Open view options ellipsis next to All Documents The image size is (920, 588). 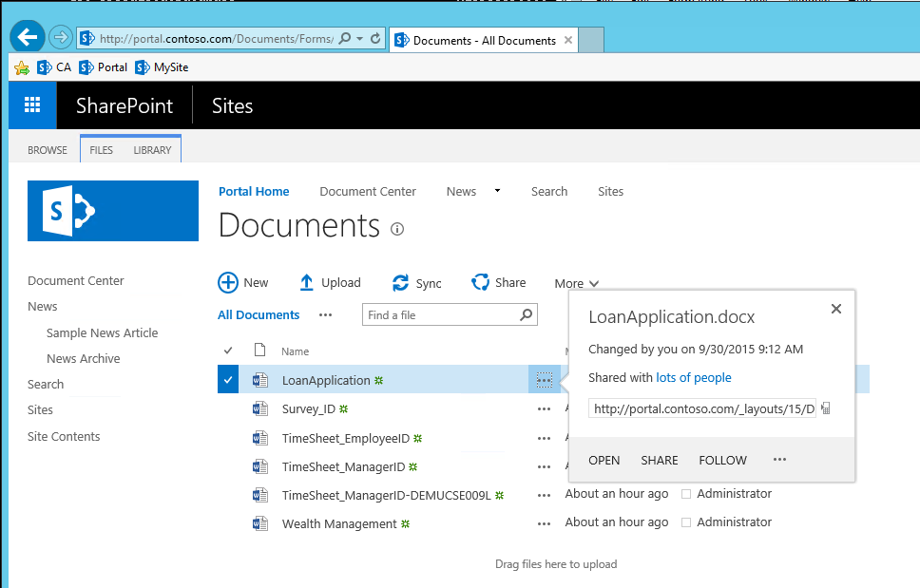[326, 315]
